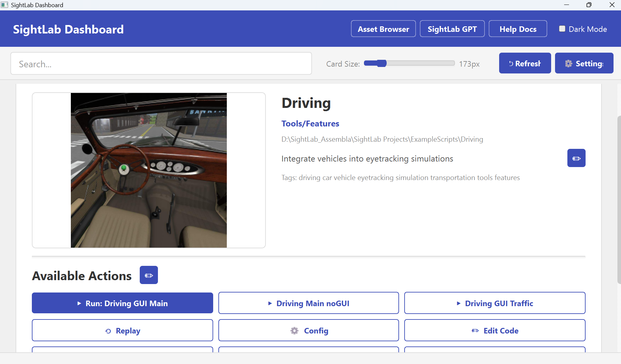621x364 pixels.
Task: Adjust the Card Size slider handle
Action: tap(382, 63)
